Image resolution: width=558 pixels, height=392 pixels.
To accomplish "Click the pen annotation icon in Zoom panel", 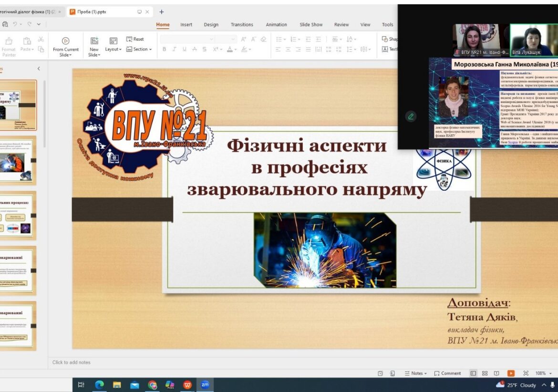I will point(410,116).
